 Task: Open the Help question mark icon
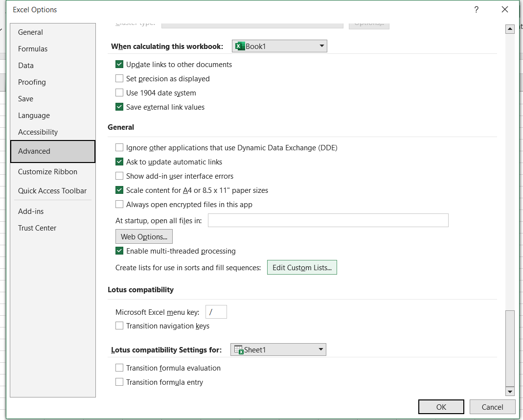476,9
